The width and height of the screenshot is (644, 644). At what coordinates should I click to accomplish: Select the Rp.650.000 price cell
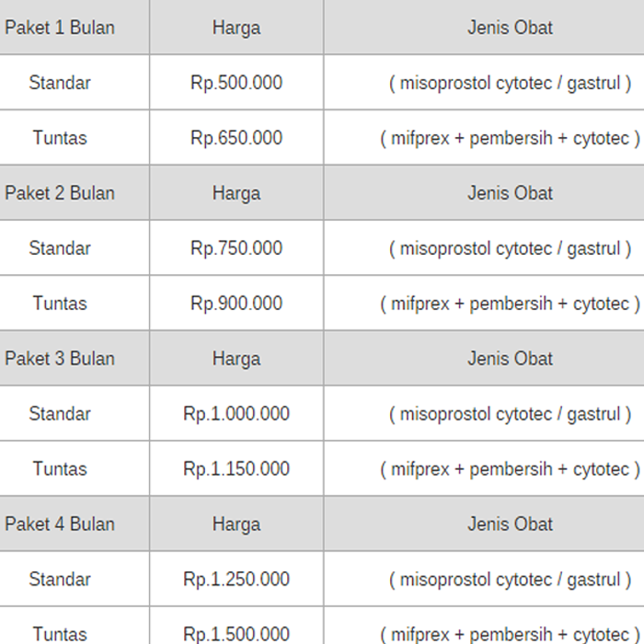tap(236, 138)
